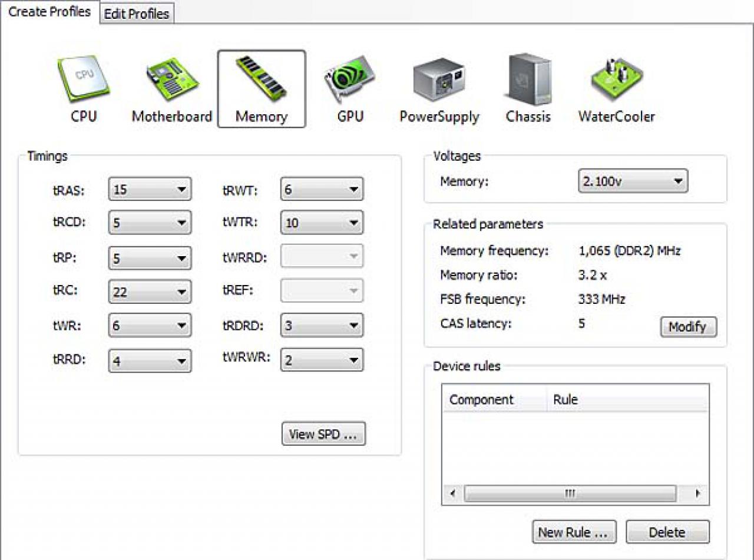Open the tRWT timing dropdown

point(322,190)
